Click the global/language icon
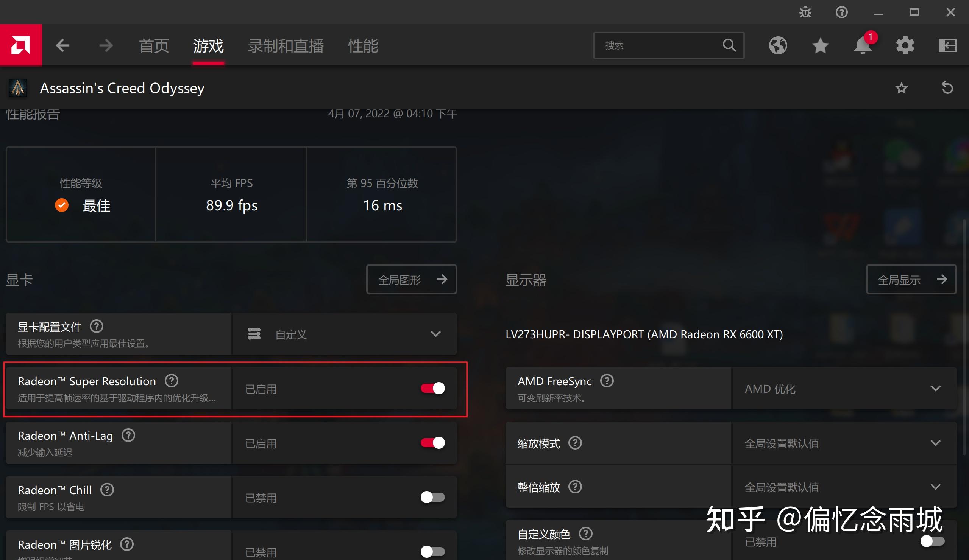Viewport: 969px width, 560px height. pyautogui.click(x=777, y=45)
